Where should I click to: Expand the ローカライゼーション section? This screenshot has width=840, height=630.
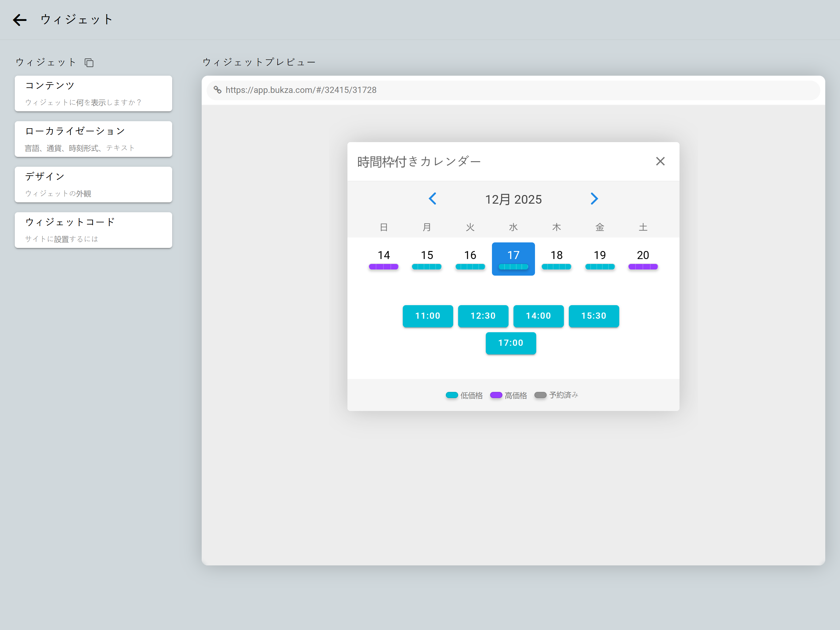click(93, 139)
